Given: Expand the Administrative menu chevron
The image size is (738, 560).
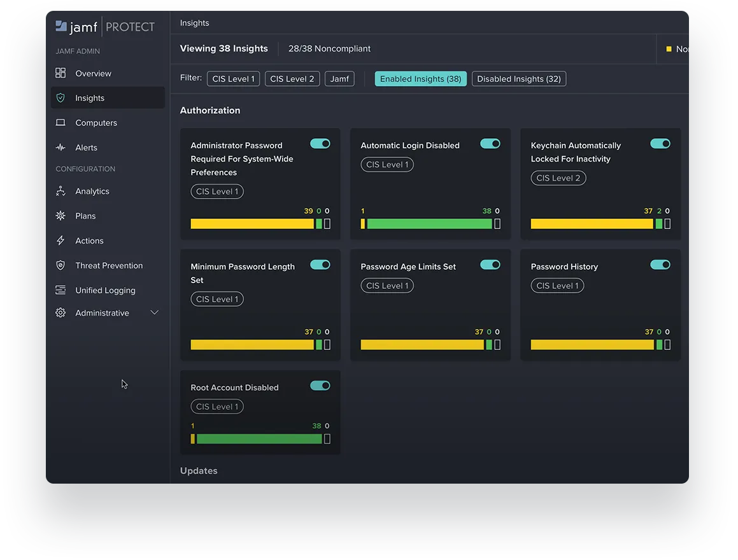Looking at the screenshot, I should point(154,312).
